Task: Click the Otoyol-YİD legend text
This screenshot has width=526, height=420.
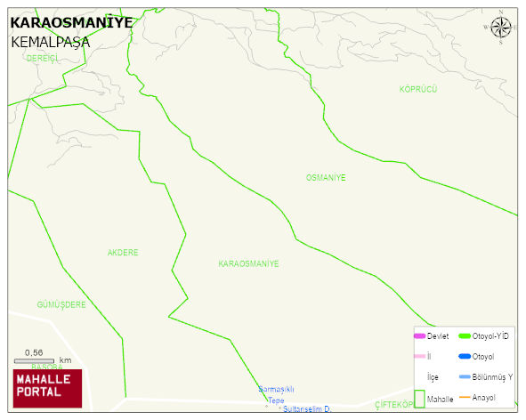Action: click(490, 335)
